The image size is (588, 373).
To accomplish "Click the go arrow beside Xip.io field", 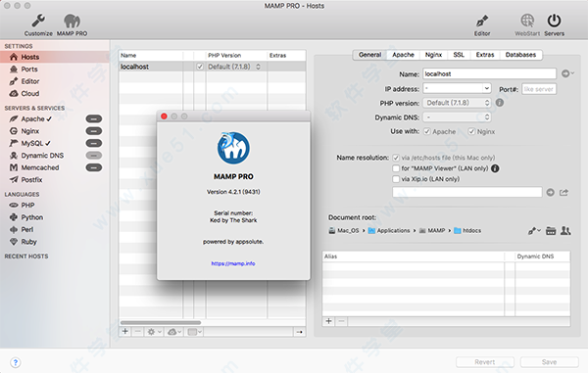I will (x=550, y=193).
